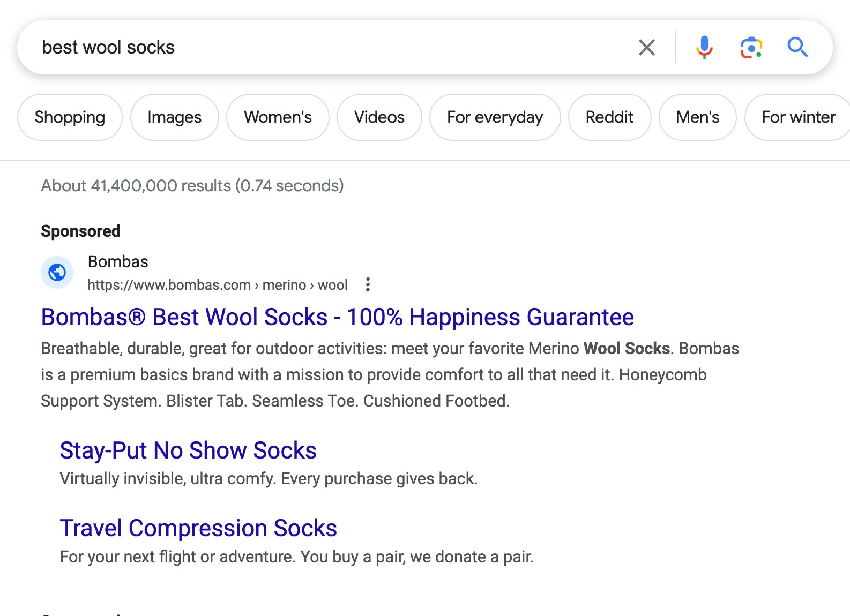Click the Bombas globe favicon

tap(57, 273)
